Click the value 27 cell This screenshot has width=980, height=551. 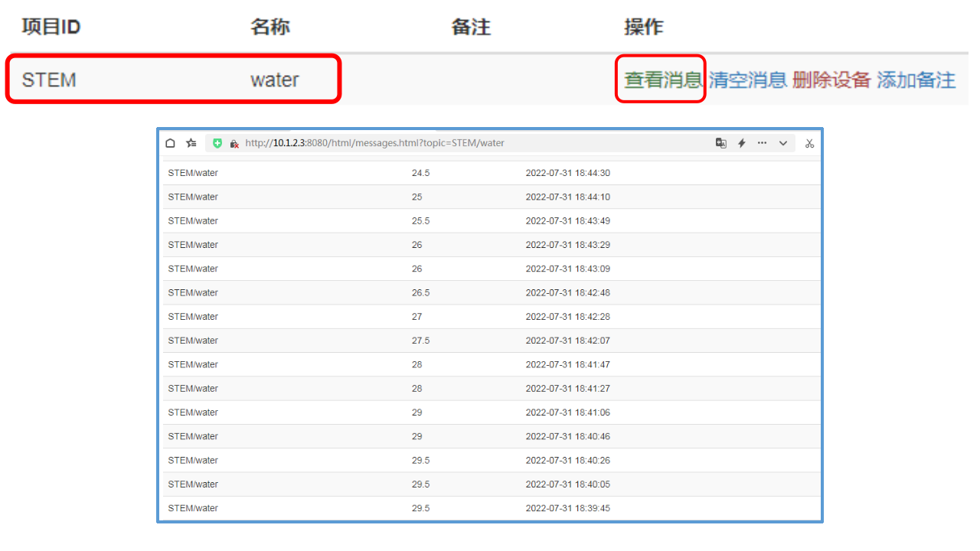(x=416, y=317)
